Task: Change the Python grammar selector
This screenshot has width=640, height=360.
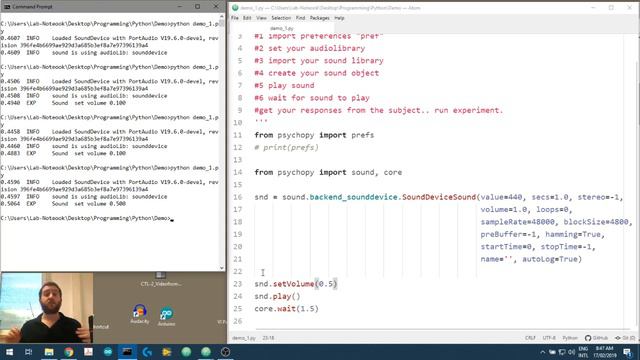Action: (570, 338)
